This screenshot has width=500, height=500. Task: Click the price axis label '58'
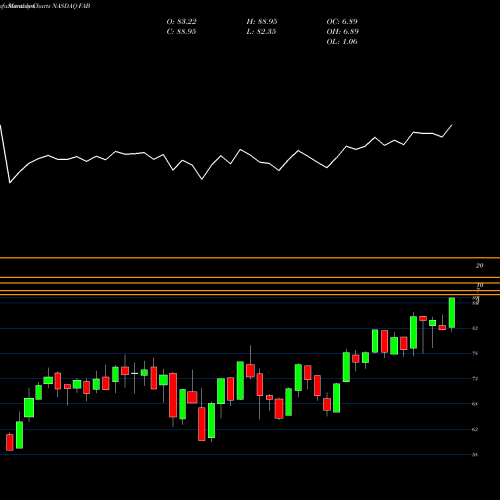click(x=475, y=455)
